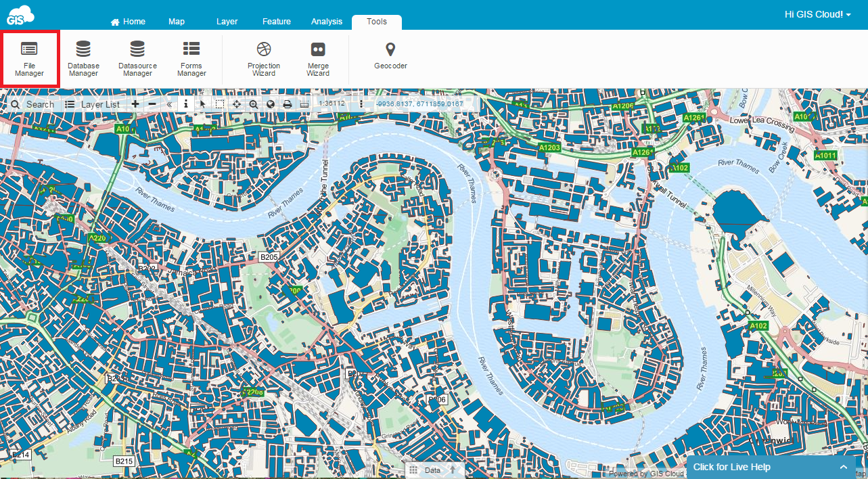
Task: Open the Geocoder tool
Action: click(390, 55)
